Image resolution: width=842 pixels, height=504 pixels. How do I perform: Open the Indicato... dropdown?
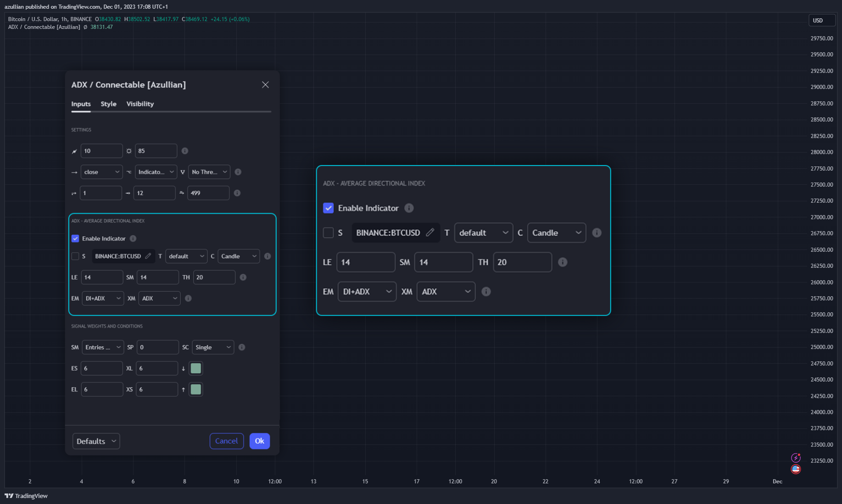[x=156, y=172]
